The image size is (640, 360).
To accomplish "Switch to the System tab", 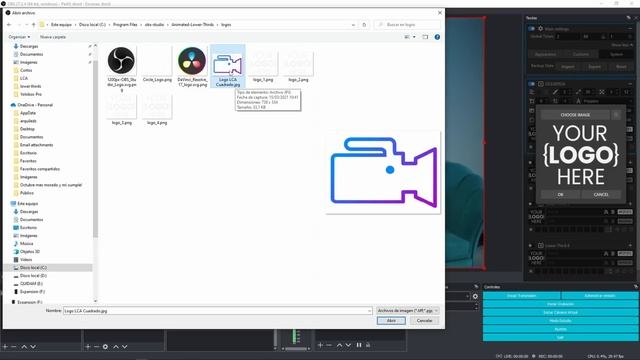I will (616, 54).
